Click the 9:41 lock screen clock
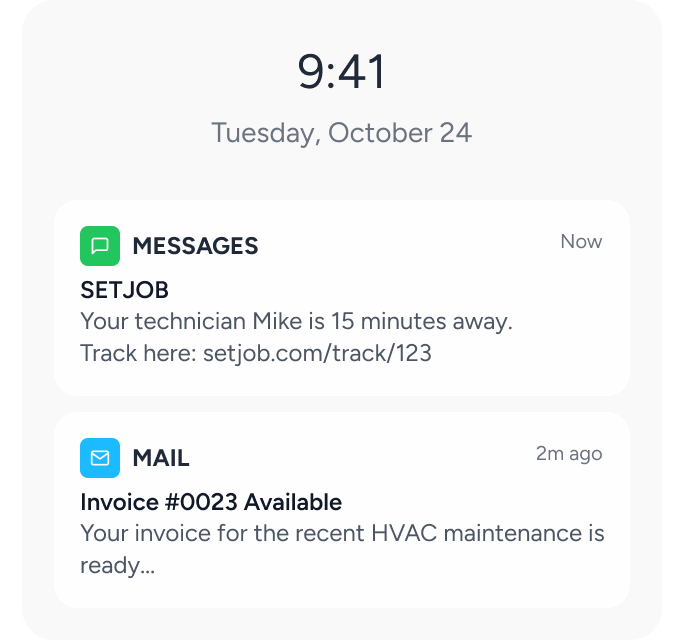This screenshot has width=684, height=640. pos(341,73)
